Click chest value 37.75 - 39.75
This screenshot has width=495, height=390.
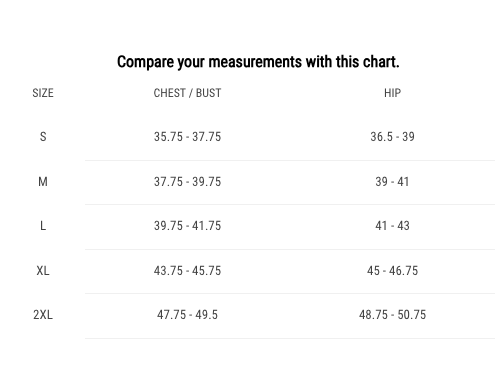tap(187, 182)
